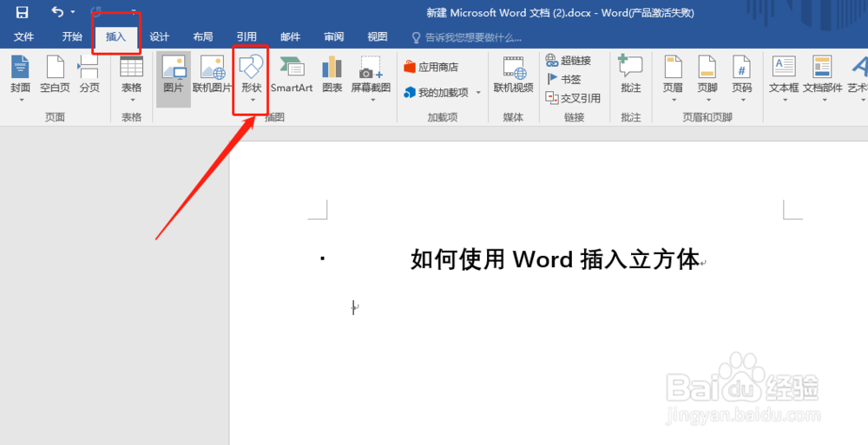
Task: Open the 表格 table dropdown
Action: [132, 78]
